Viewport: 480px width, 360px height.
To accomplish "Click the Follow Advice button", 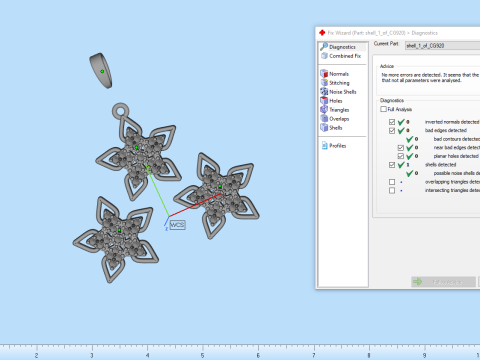I will tap(443, 282).
